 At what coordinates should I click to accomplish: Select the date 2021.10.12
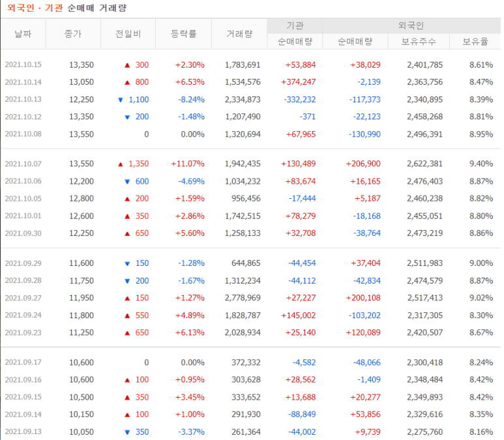[23, 117]
